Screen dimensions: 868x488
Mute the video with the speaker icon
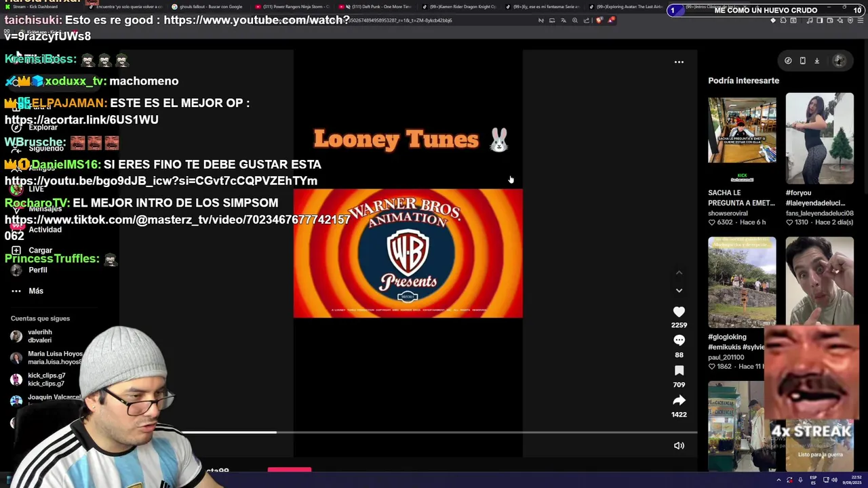click(x=679, y=445)
